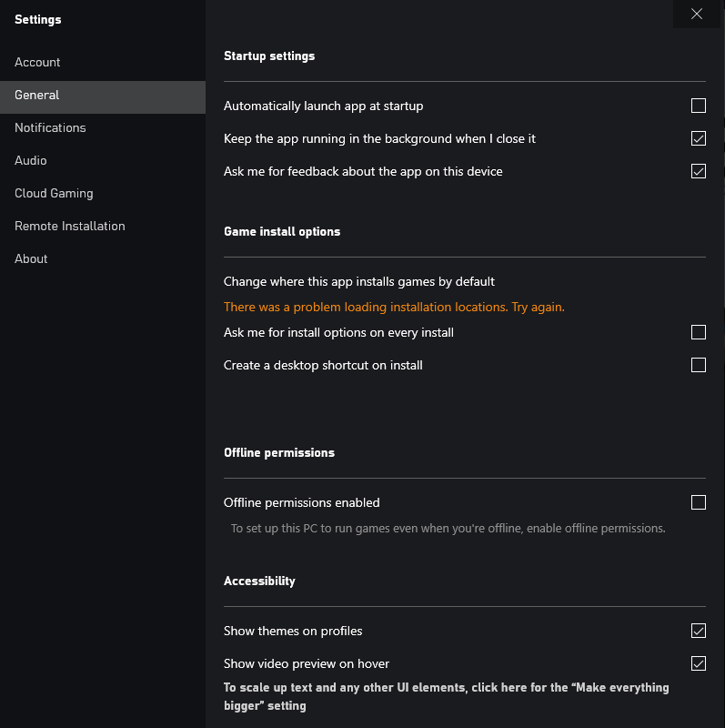
Task: Open the Make everything bigger setting link
Action: pyautogui.click(x=446, y=696)
